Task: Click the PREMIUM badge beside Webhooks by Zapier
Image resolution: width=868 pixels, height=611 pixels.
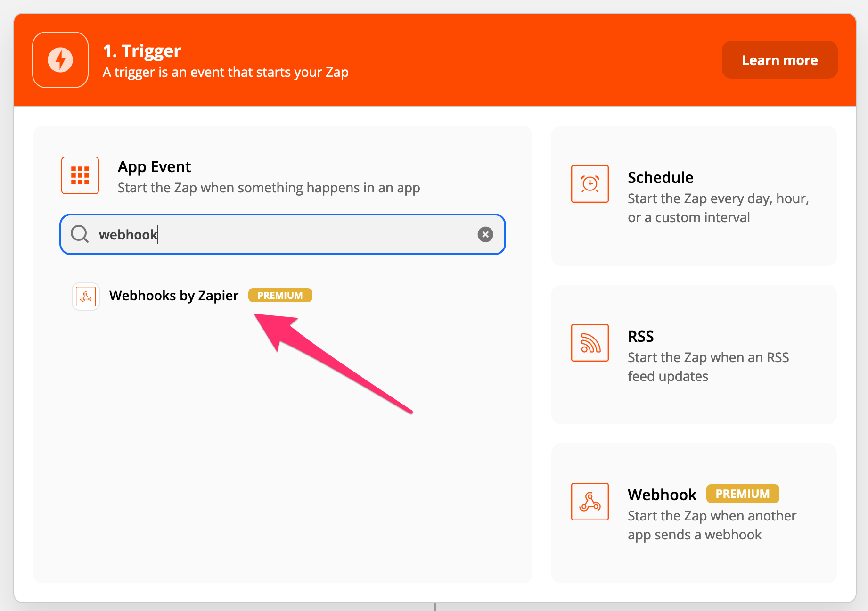Action: click(280, 296)
